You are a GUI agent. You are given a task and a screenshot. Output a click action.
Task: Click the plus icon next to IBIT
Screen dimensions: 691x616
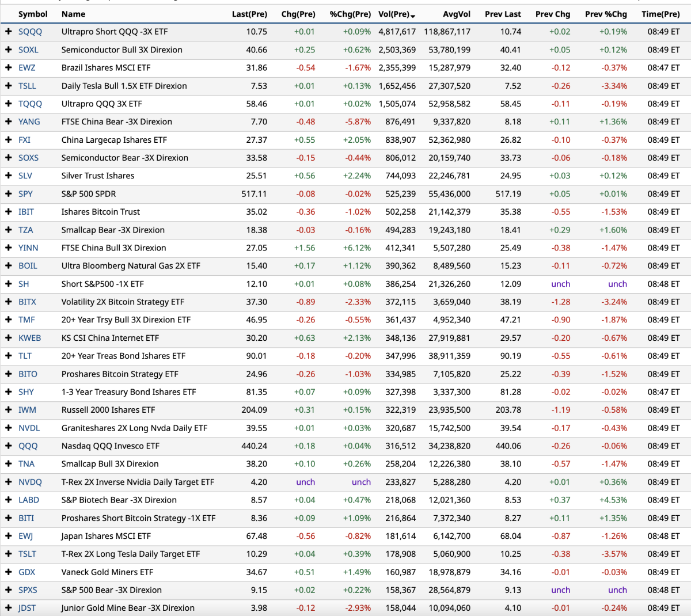tap(8, 212)
